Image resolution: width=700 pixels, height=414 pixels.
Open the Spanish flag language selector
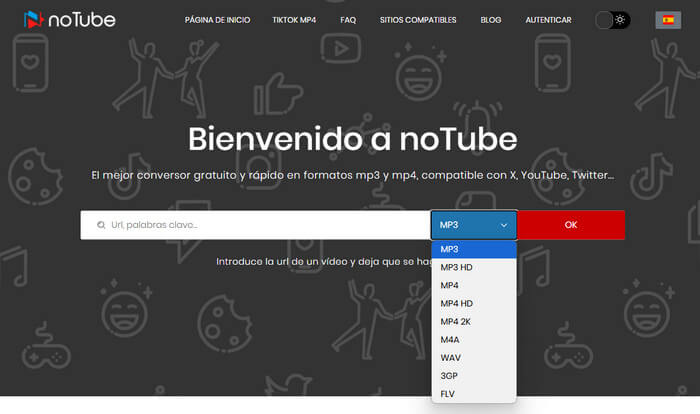click(x=668, y=20)
